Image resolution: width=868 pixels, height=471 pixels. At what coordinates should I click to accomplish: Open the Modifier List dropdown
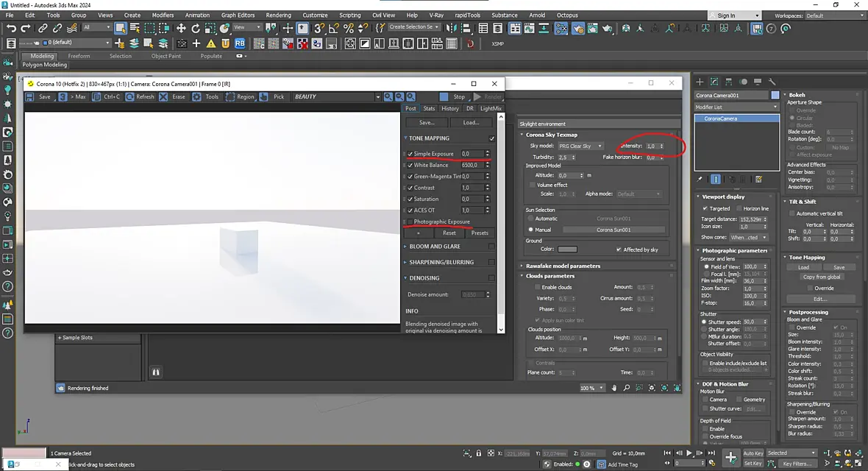pyautogui.click(x=737, y=107)
